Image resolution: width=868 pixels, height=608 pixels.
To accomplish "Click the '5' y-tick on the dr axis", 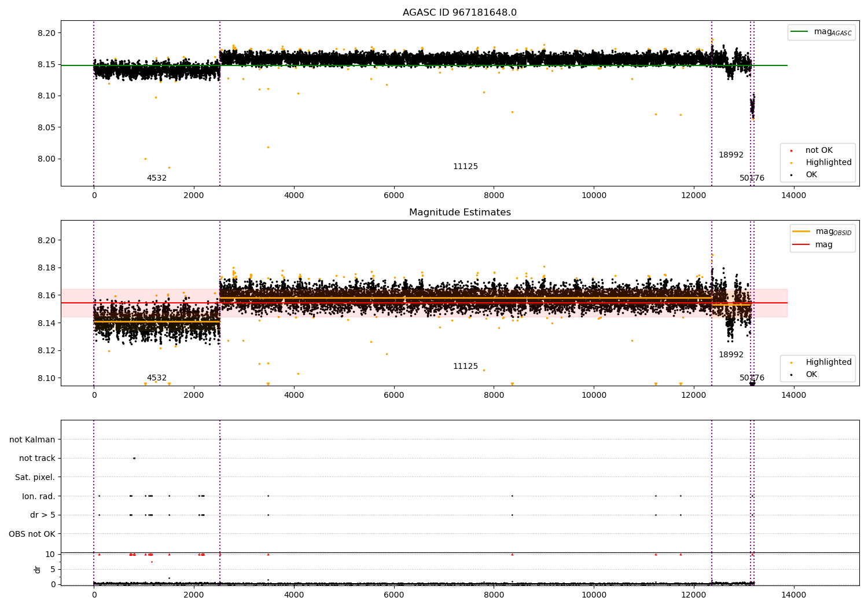I will coord(53,569).
